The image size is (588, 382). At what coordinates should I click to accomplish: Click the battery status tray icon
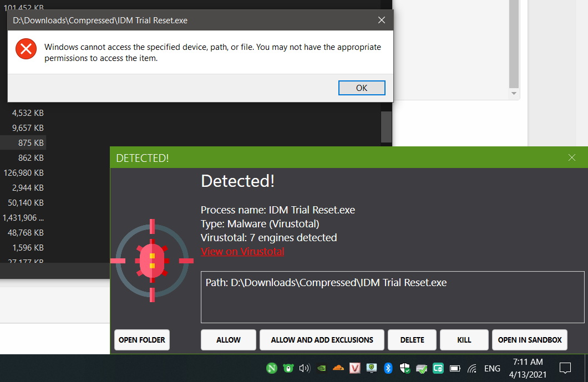455,369
